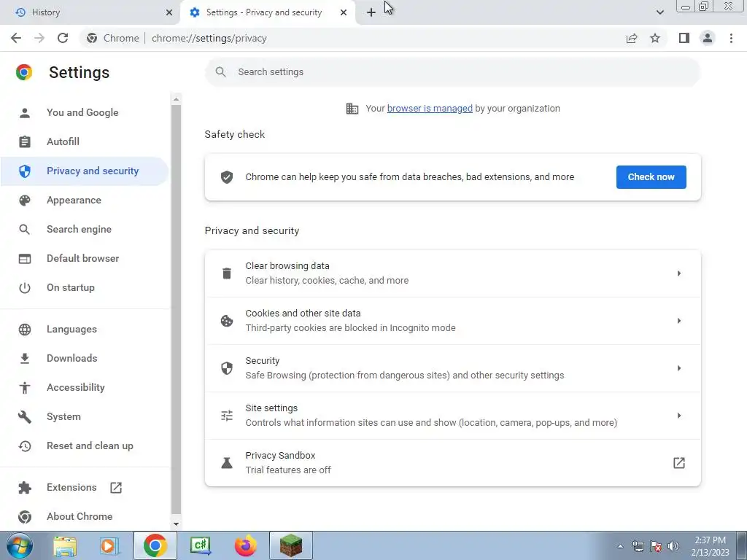Expand the Site settings arrow
The width and height of the screenshot is (747, 560).
coord(679,416)
